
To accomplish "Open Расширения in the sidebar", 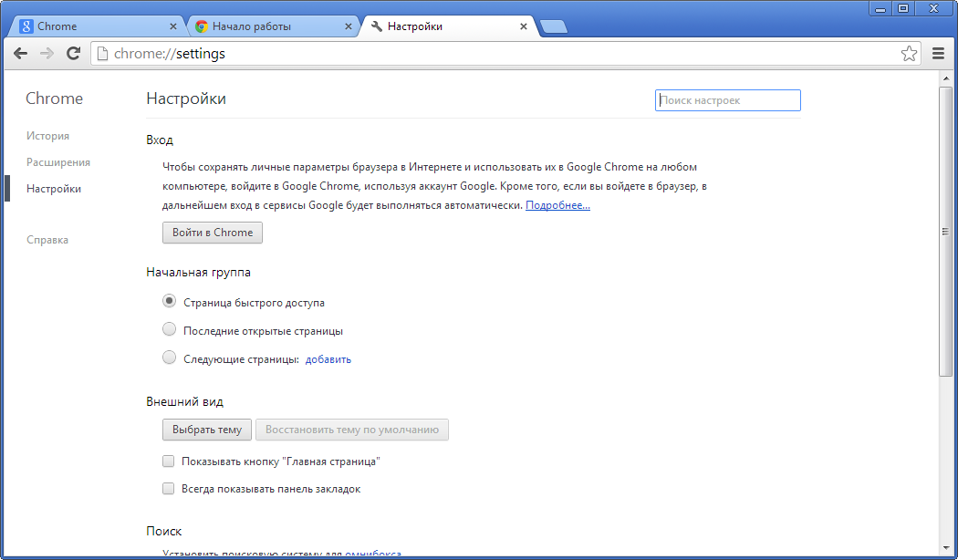I will [58, 162].
